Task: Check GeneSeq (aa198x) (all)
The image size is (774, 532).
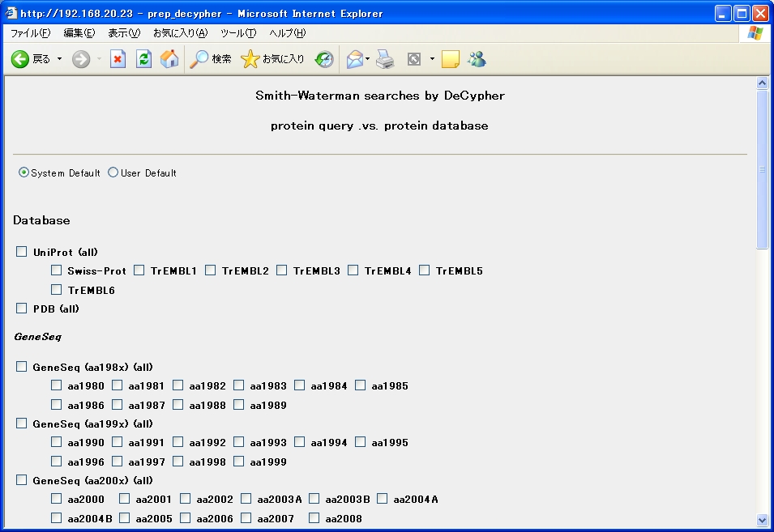Action: 21,366
